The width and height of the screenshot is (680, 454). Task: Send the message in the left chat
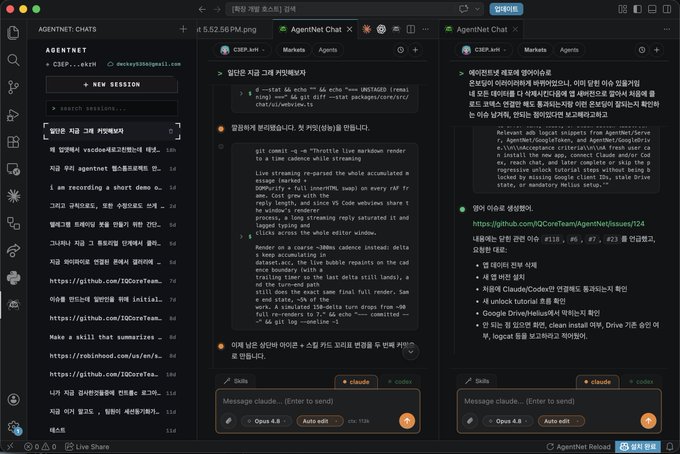407,421
